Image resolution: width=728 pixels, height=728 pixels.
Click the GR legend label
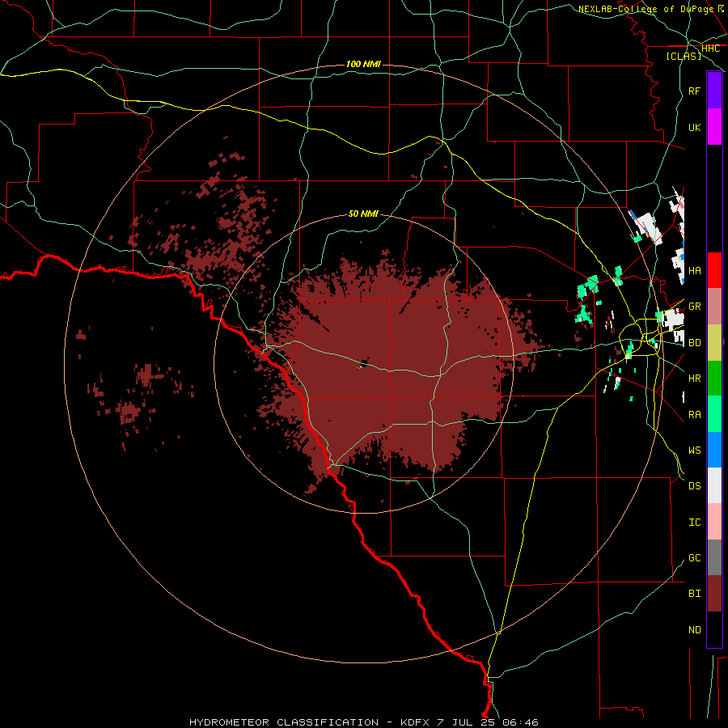pos(694,307)
